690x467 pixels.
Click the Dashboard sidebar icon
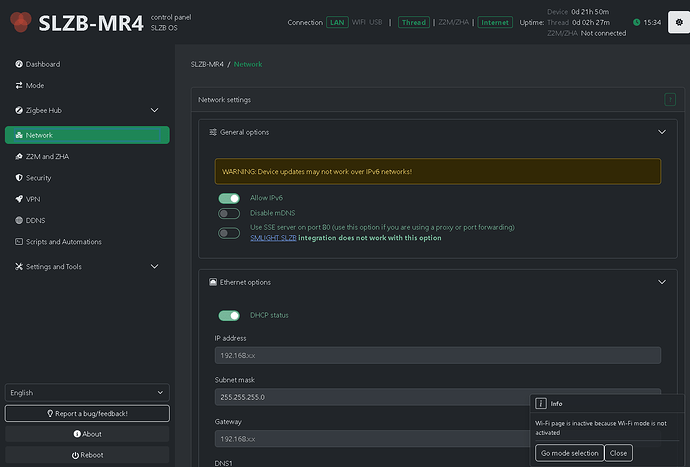19,64
